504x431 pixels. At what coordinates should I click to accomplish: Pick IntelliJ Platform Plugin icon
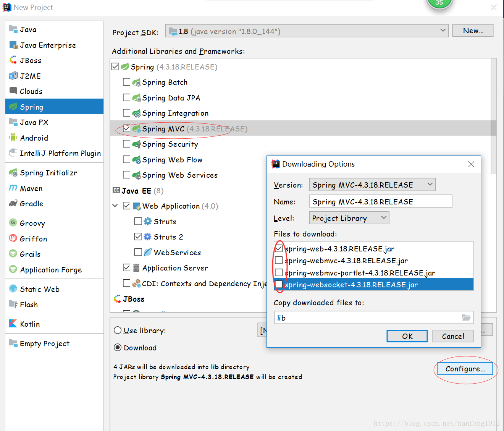tap(13, 153)
